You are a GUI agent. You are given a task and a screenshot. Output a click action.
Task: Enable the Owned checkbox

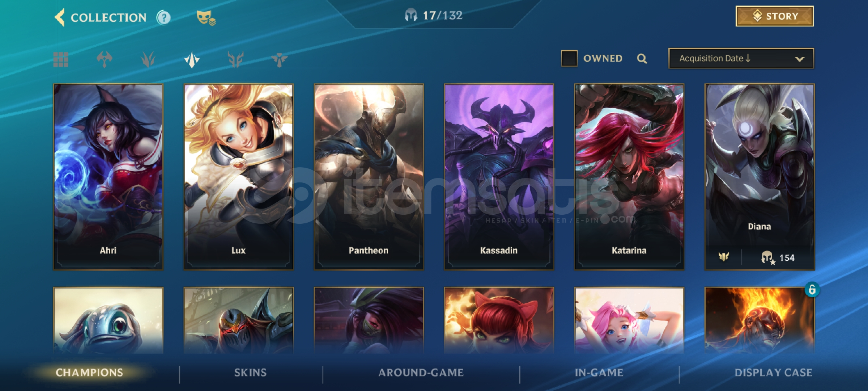tap(569, 58)
